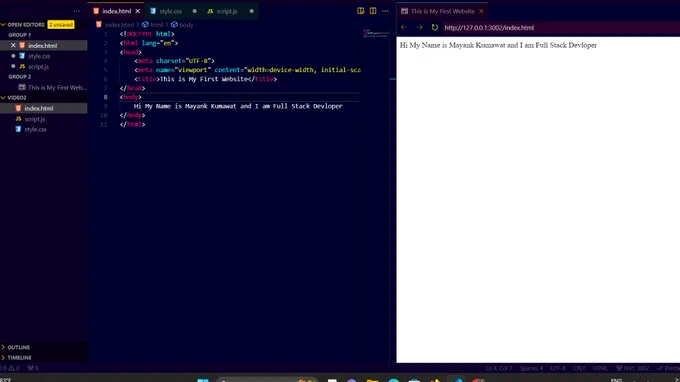Click the body text line in editor
680x382 pixels.
tap(238, 106)
